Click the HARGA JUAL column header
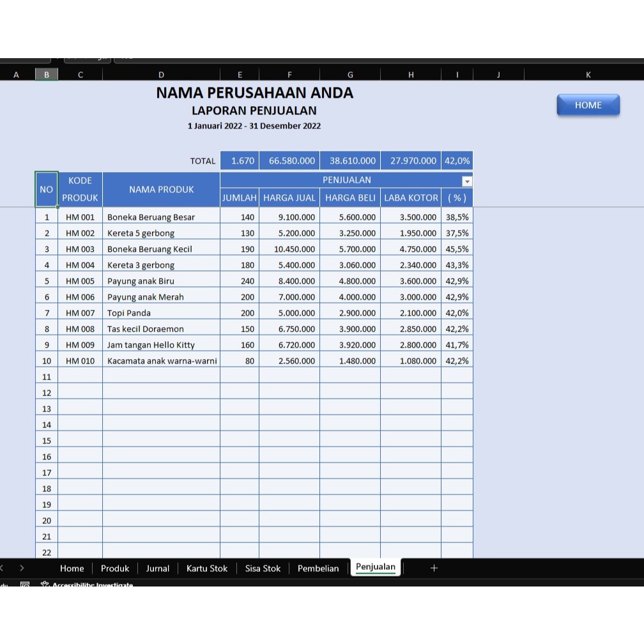Viewport: 644px width, 644px height. point(289,198)
